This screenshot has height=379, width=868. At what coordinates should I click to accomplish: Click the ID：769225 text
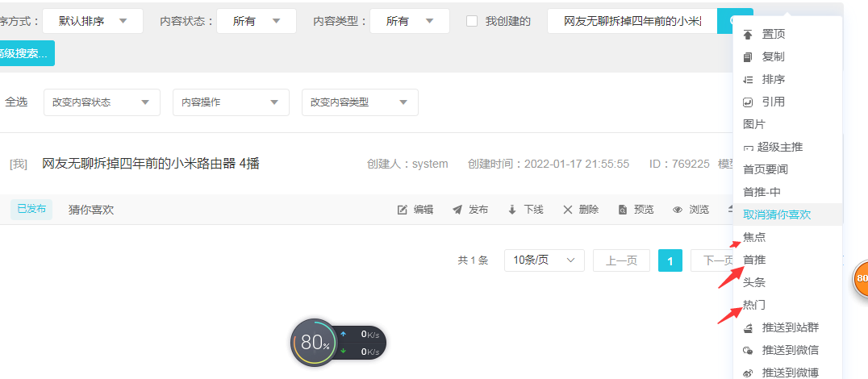coord(679,164)
